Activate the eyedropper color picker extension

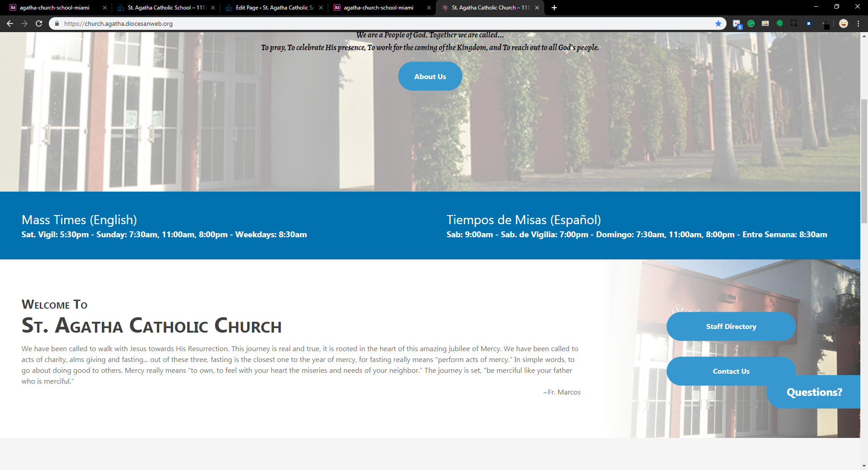[x=825, y=24]
